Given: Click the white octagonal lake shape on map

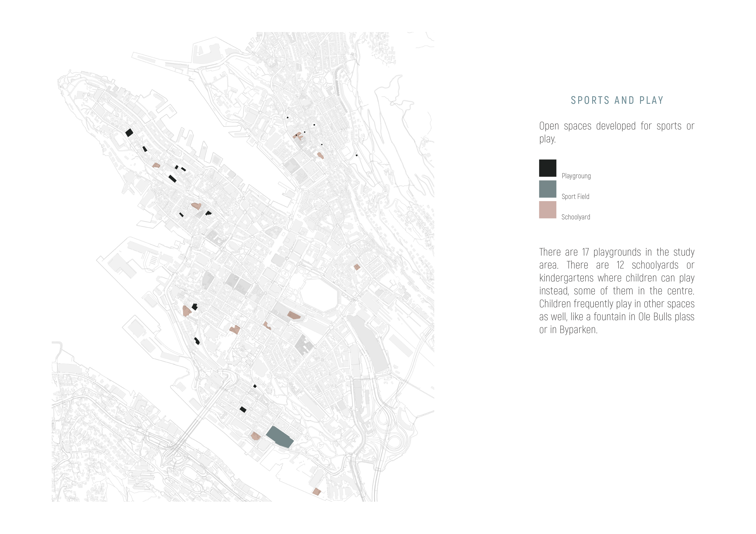Looking at the screenshot, I should (x=319, y=295).
